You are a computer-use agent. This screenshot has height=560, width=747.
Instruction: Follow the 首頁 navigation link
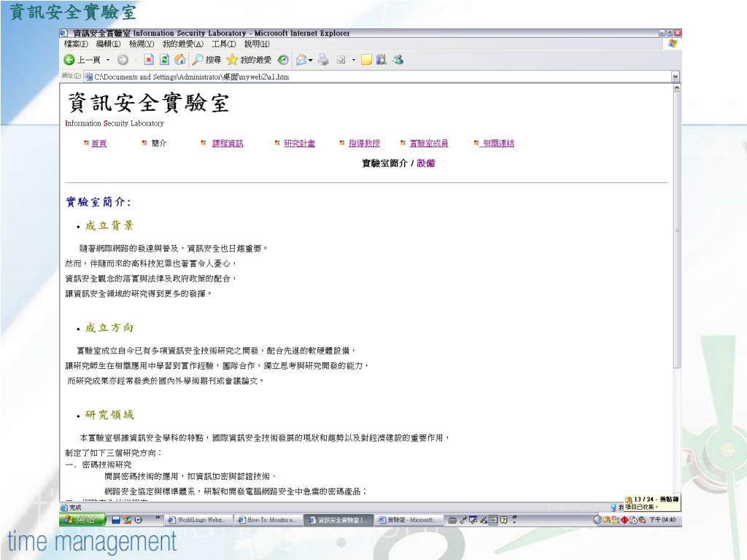pos(99,143)
